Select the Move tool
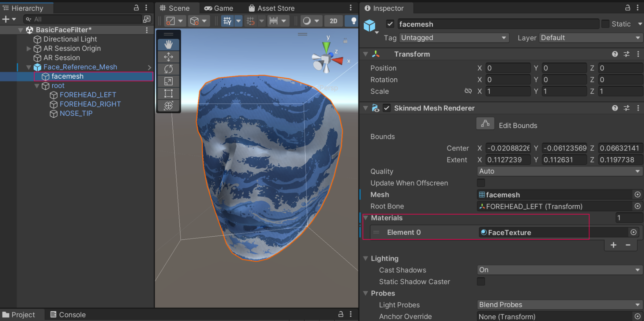The width and height of the screenshot is (644, 321). point(168,57)
